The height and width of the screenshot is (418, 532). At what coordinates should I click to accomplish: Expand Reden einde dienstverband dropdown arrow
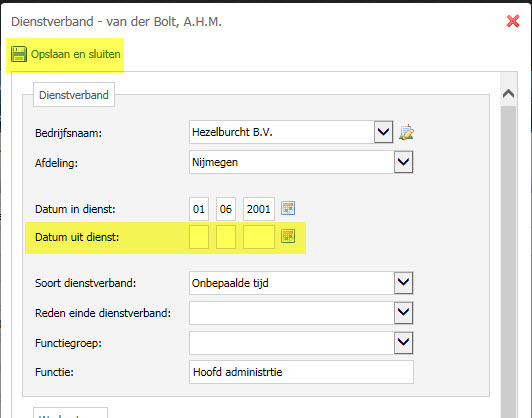403,313
